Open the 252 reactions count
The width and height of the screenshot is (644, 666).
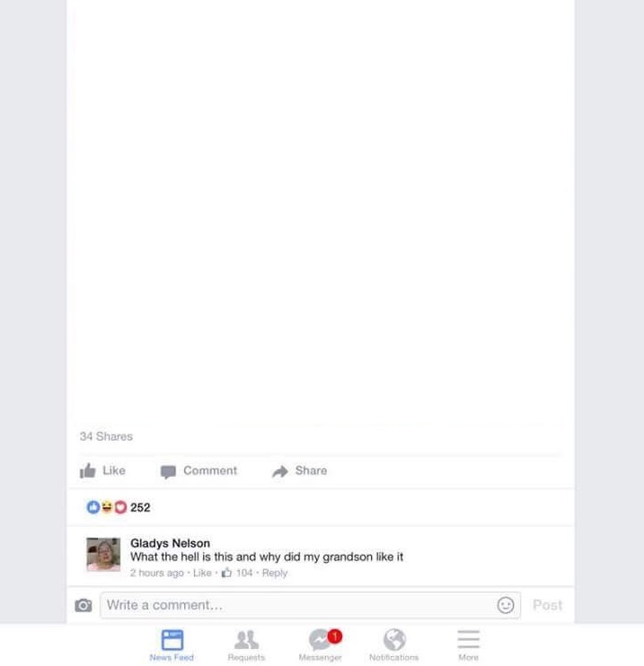coord(140,507)
